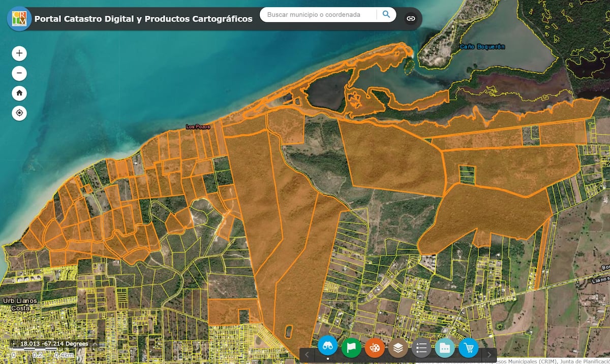Image resolution: width=610 pixels, height=364 pixels.
Task: Return map to home extent
Action: [19, 93]
